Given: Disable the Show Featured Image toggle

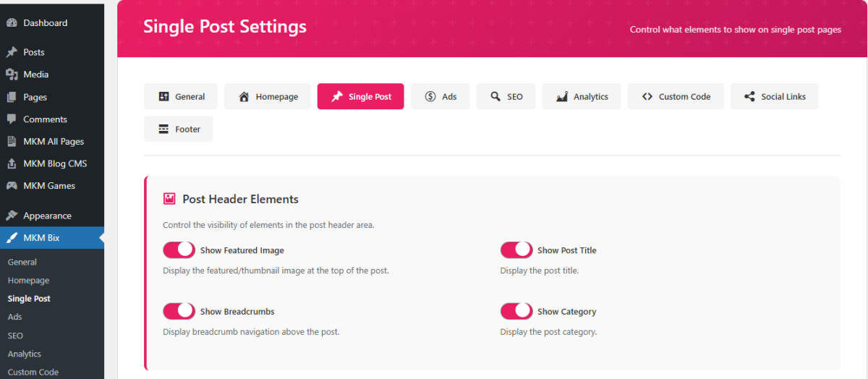Looking at the screenshot, I should click(179, 250).
